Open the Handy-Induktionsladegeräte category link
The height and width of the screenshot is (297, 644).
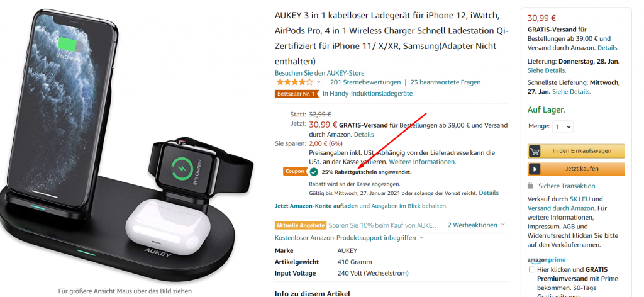[x=367, y=94]
